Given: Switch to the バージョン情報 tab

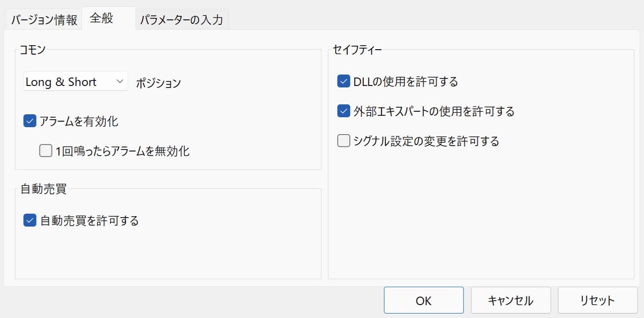Looking at the screenshot, I should point(44,20).
